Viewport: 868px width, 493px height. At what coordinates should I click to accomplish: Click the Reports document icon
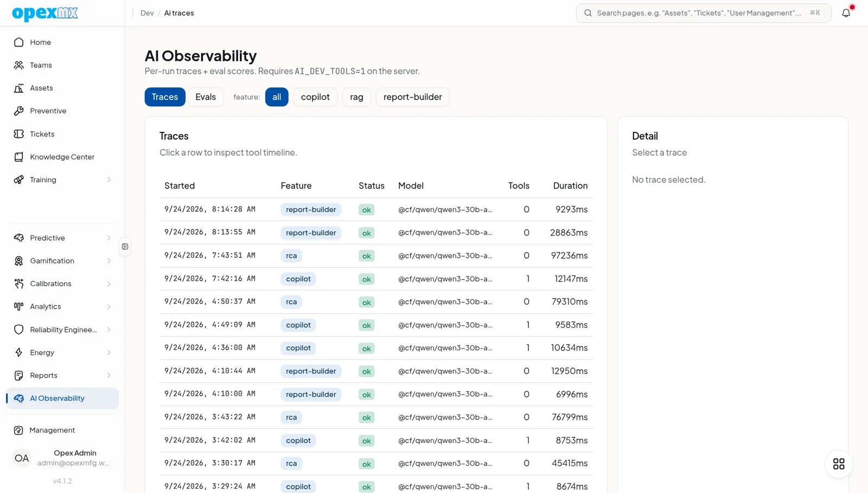[x=19, y=375]
